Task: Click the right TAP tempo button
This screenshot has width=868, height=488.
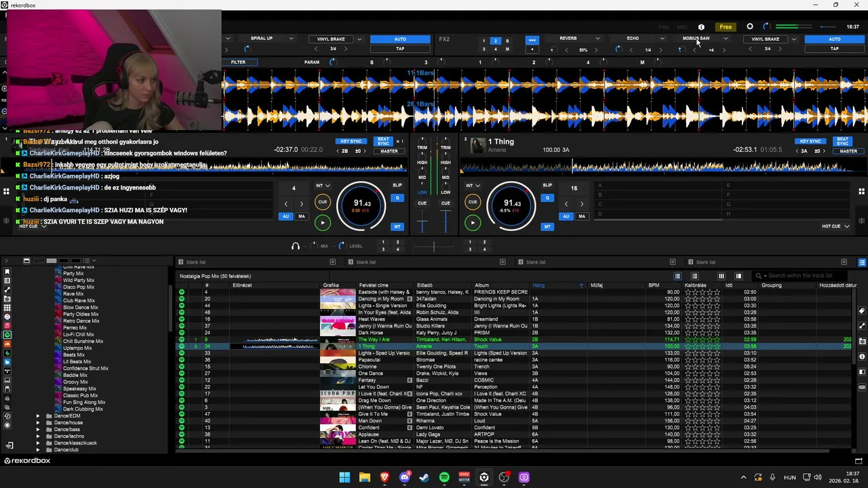Action: [834, 49]
